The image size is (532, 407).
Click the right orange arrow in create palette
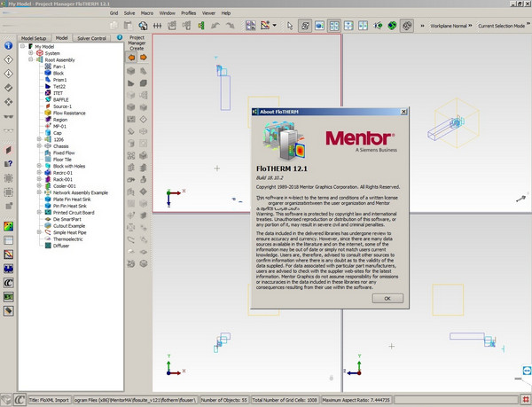pos(143,59)
